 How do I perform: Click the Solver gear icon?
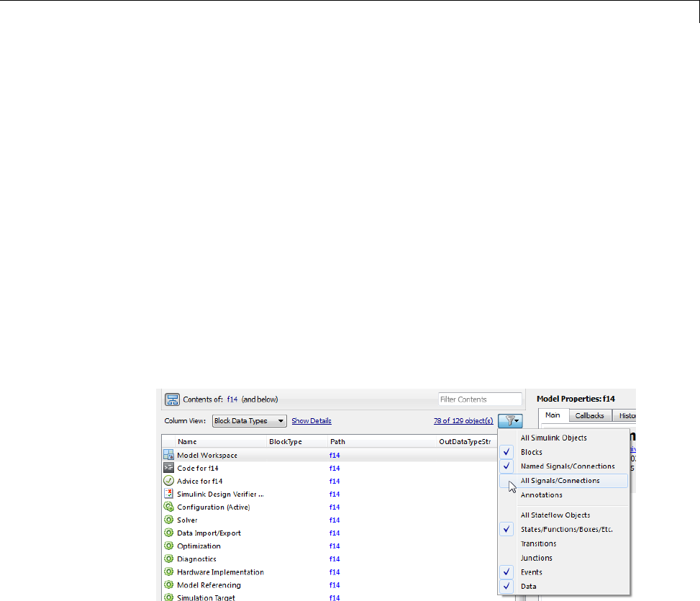tap(168, 520)
